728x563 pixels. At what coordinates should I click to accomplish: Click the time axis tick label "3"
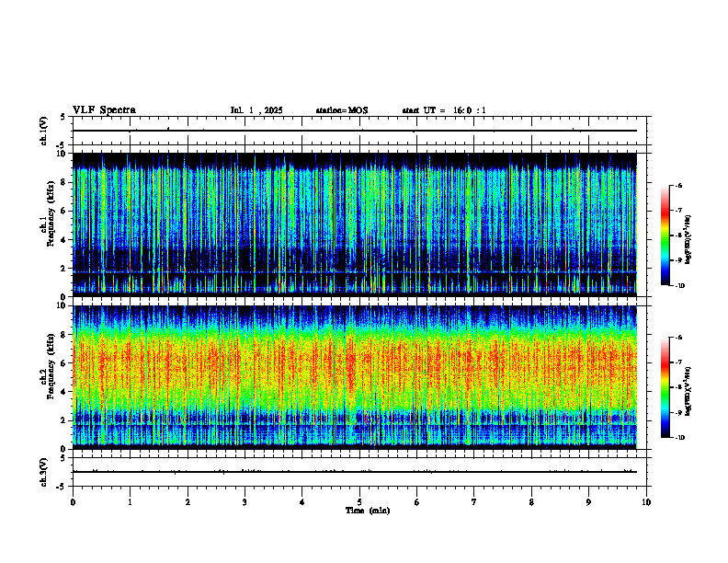[245, 502]
